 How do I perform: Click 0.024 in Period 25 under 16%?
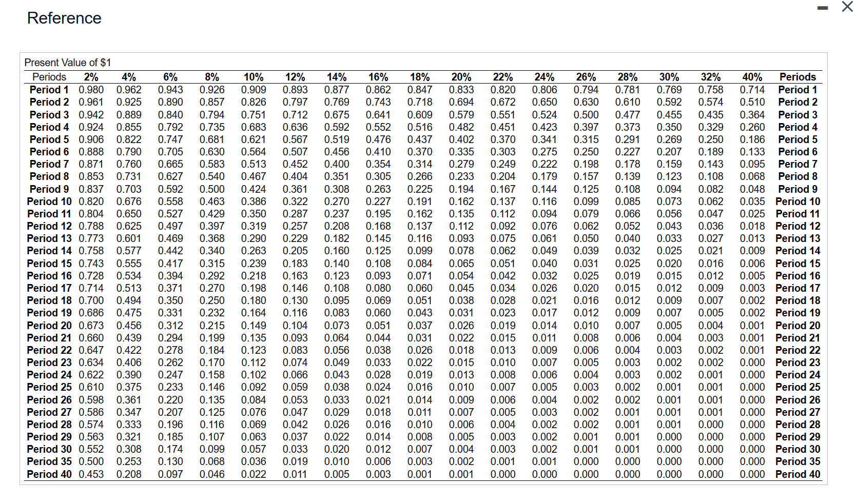[x=378, y=387]
